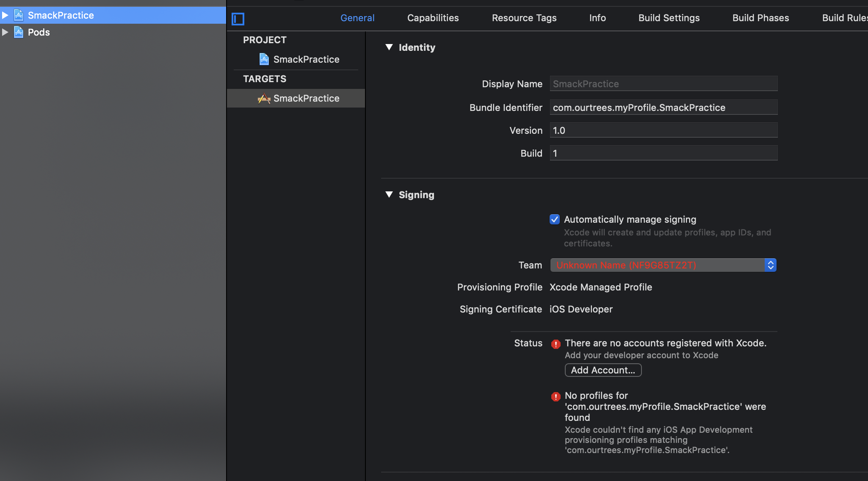
Task: Expand the SmackPractice project tree item
Action: point(5,15)
